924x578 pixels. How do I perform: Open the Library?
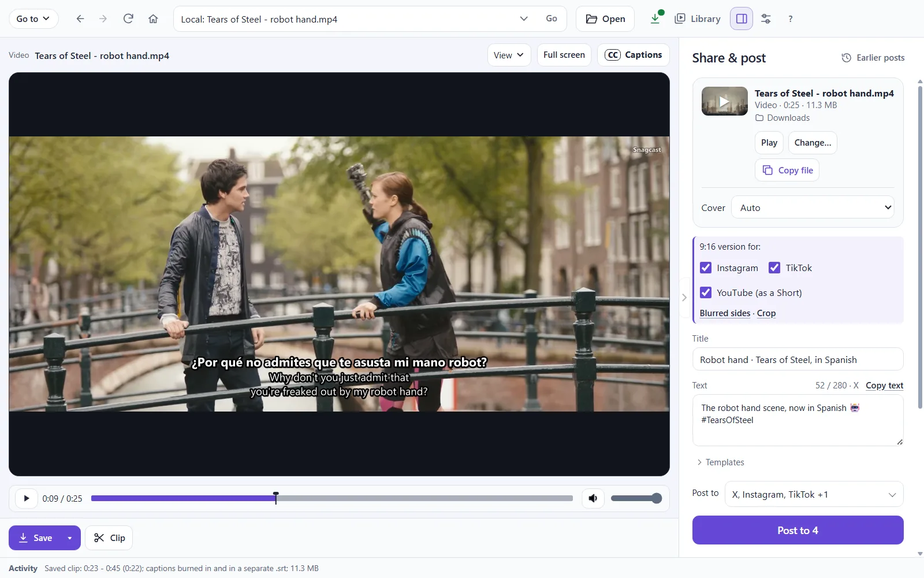click(x=698, y=19)
